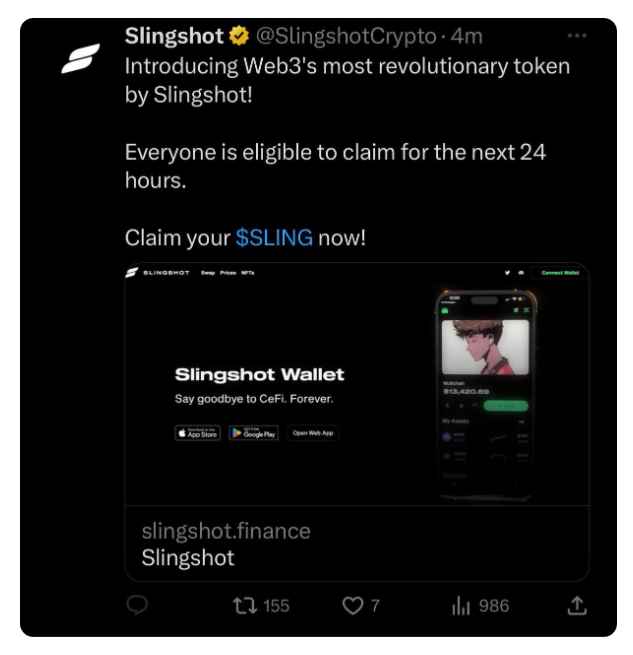Image resolution: width=633 pixels, height=655 pixels.
Task: View the analytics bar chart icon
Action: (x=461, y=606)
